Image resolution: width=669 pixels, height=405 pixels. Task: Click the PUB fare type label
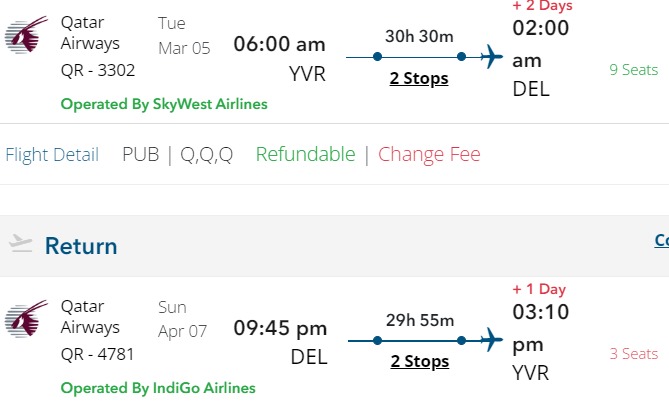click(140, 154)
